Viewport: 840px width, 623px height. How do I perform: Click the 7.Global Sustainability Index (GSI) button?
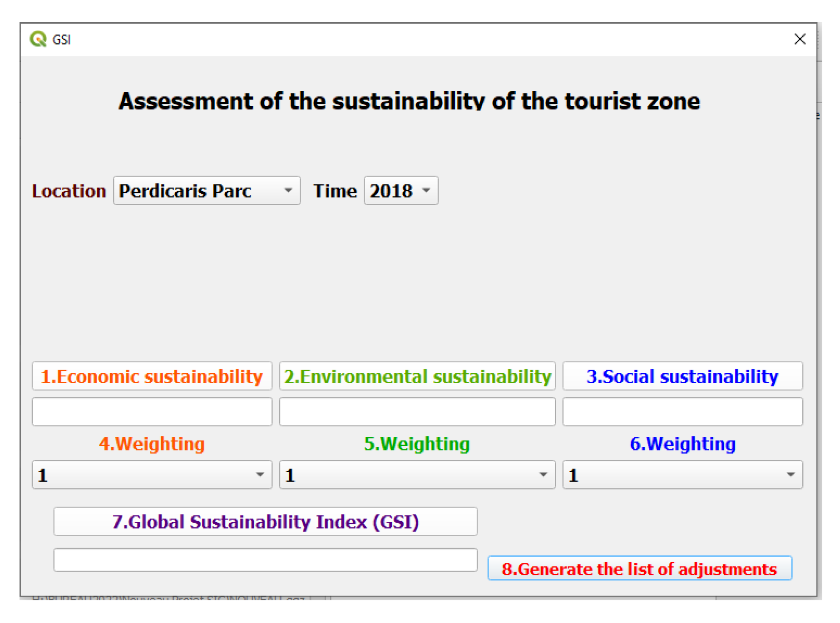[x=265, y=521]
